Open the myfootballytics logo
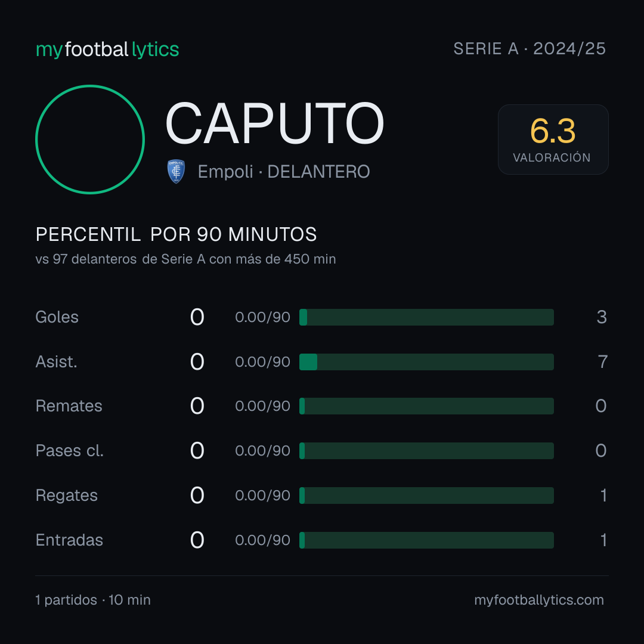Viewport: 644px width, 644px height. click(107, 49)
